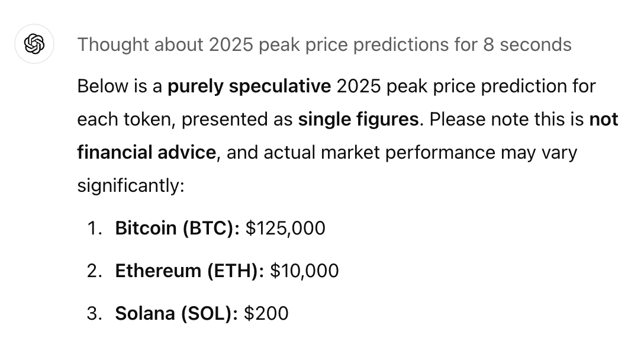Click the $10,000 Ethereum price
The height and width of the screenshot is (347, 644).
point(304,271)
